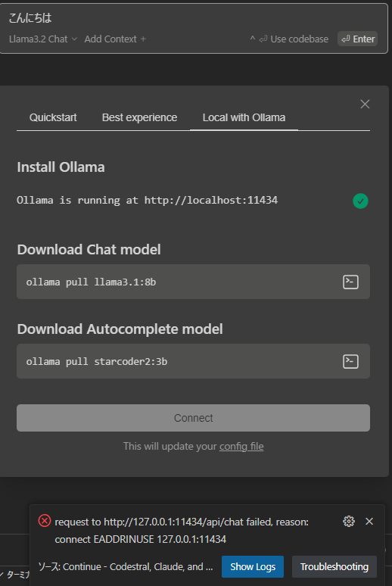Click the Show Logs button
Image resolution: width=392 pixels, height=586 pixels.
(x=253, y=566)
